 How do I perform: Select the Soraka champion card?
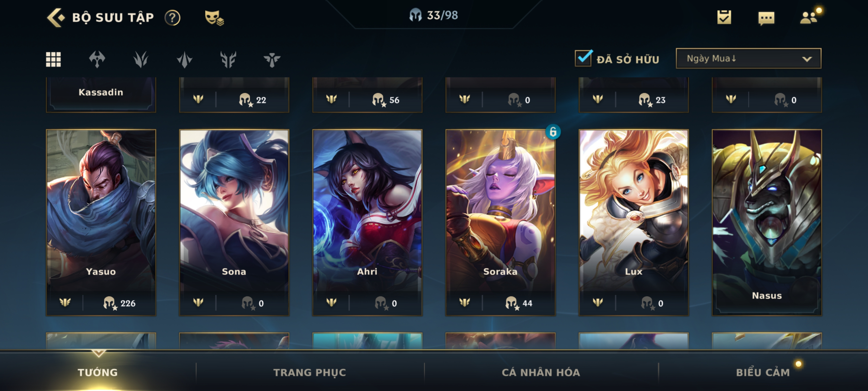(x=500, y=223)
